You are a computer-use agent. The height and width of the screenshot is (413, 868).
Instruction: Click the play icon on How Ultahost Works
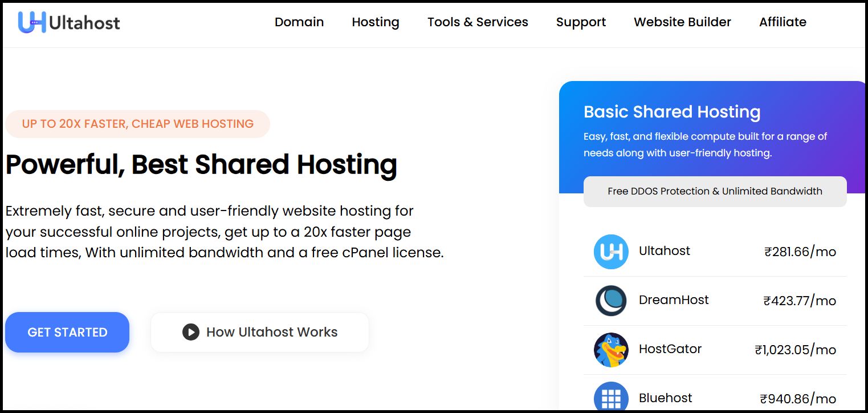pyautogui.click(x=191, y=332)
